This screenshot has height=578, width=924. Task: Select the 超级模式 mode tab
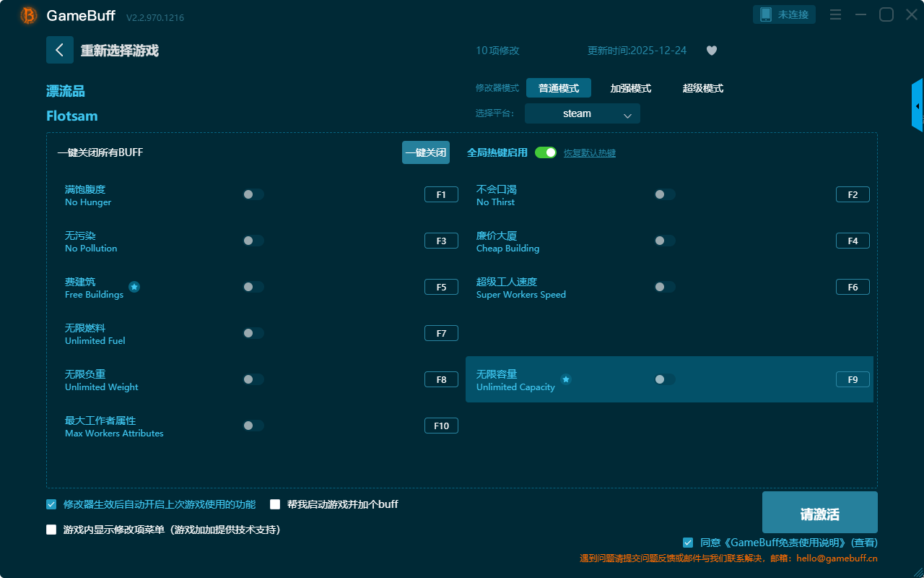point(702,88)
